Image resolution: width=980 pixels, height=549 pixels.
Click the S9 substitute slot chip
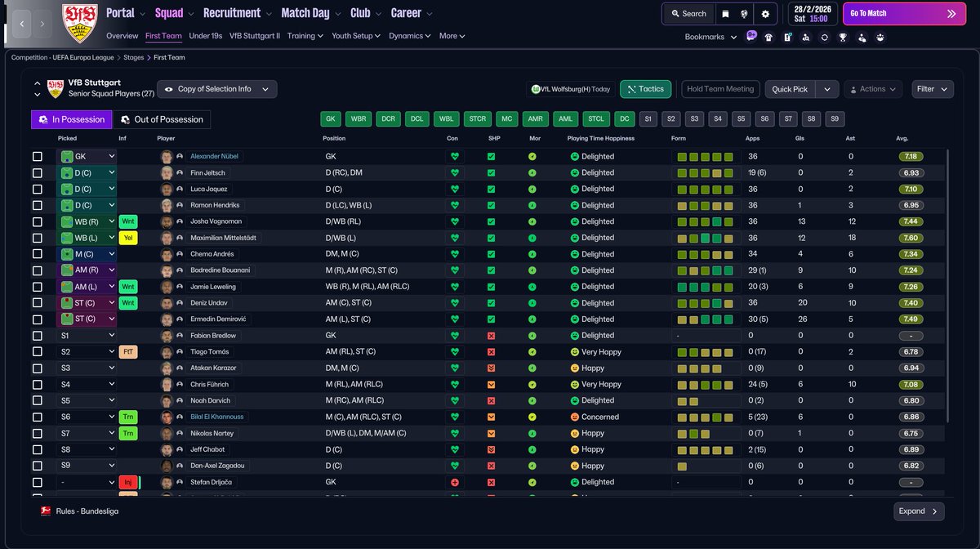(834, 119)
